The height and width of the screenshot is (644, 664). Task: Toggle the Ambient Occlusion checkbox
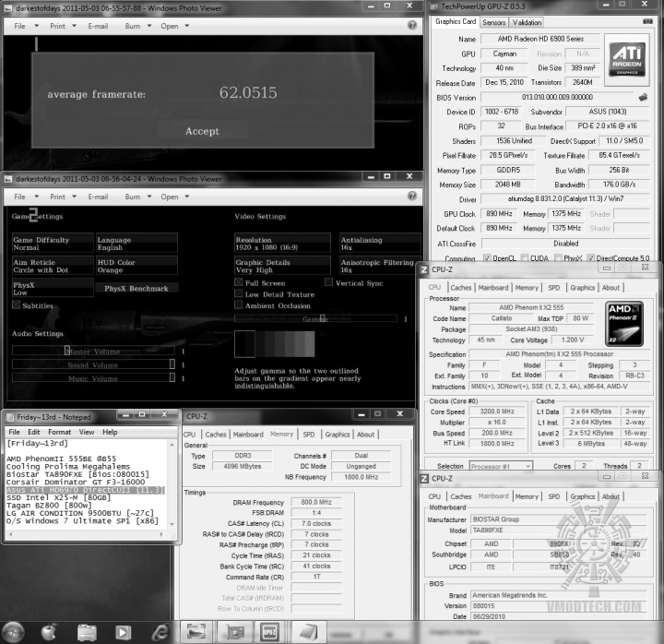(x=239, y=305)
